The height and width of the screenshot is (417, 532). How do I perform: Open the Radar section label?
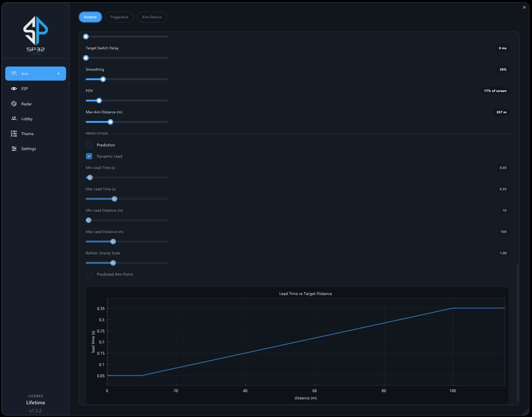point(27,104)
